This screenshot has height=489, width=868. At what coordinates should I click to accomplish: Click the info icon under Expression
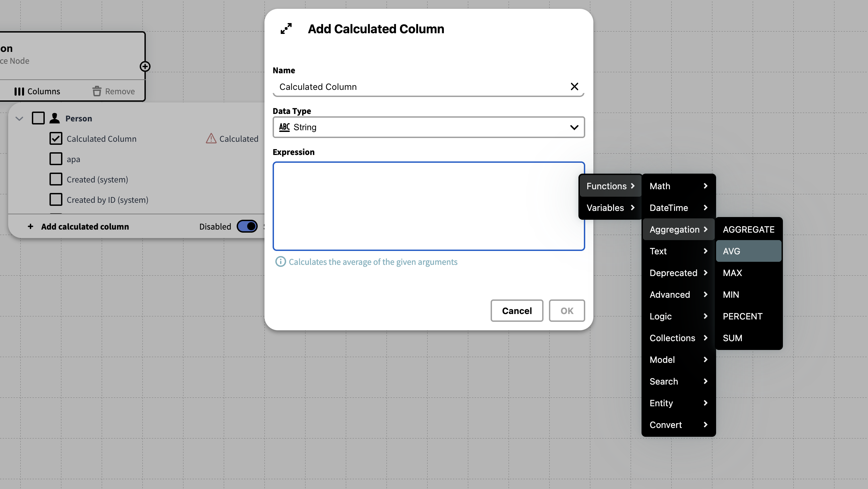pyautogui.click(x=280, y=262)
